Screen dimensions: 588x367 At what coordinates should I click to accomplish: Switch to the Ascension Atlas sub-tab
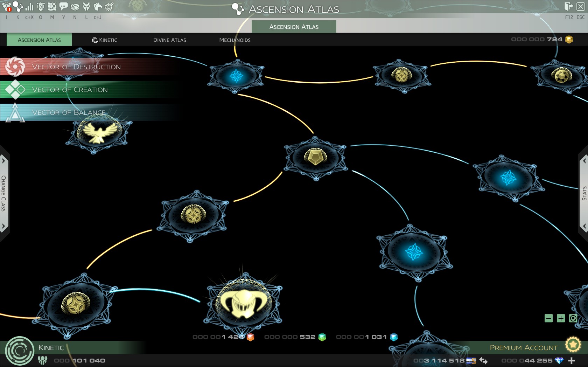coord(39,40)
